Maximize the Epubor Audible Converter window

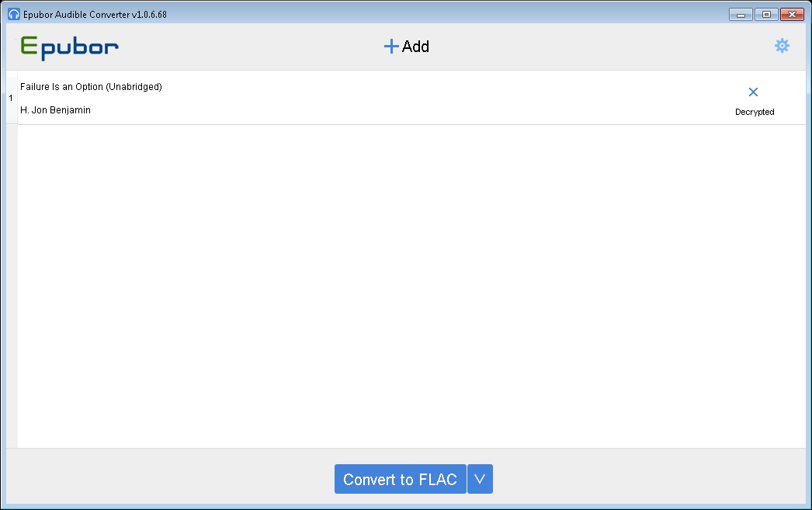(766, 15)
